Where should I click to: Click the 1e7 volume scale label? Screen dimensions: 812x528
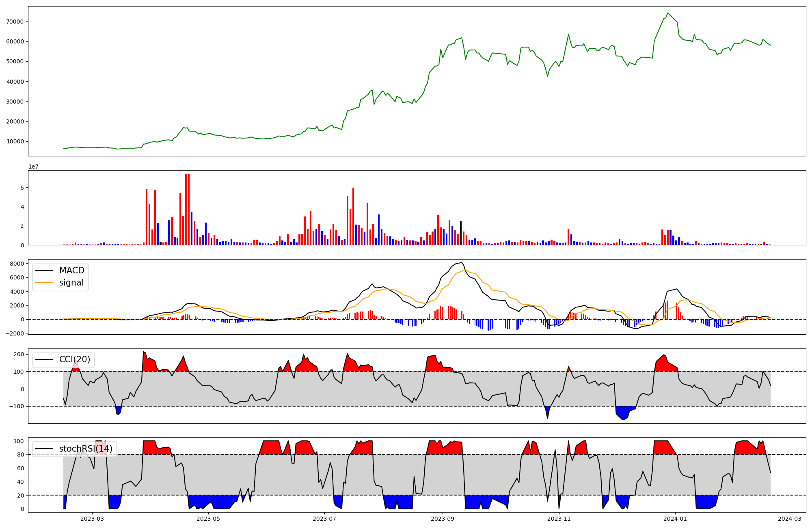(x=33, y=167)
